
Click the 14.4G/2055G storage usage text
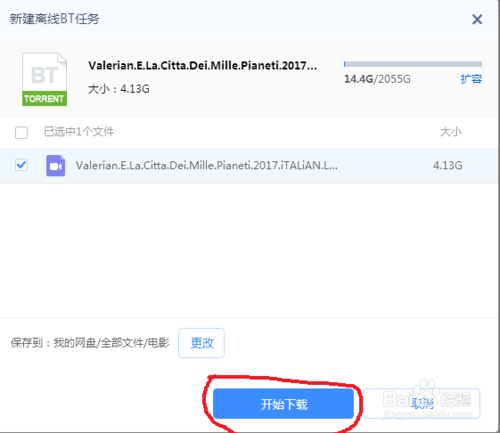click(377, 79)
